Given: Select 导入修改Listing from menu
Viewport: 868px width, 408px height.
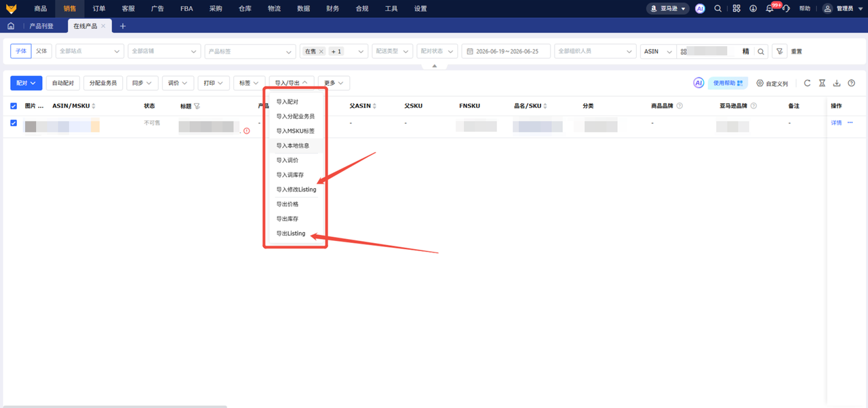Looking at the screenshot, I should click(296, 189).
